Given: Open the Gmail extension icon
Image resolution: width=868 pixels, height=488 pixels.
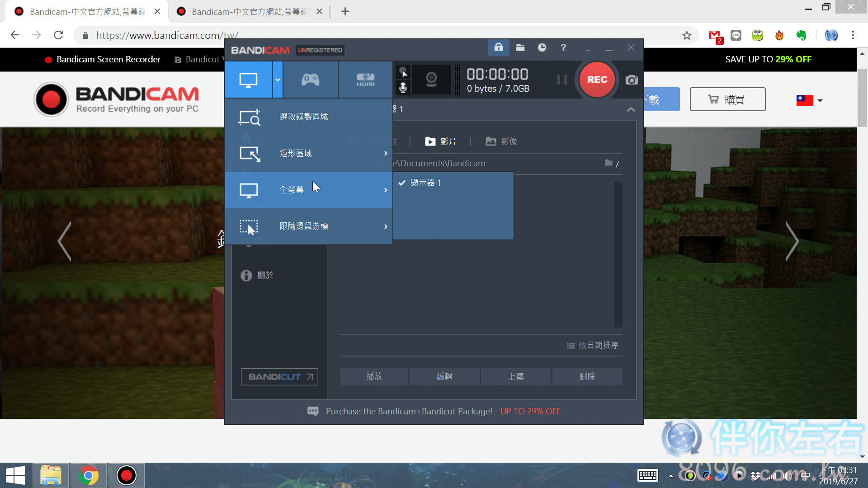Looking at the screenshot, I should click(x=715, y=36).
